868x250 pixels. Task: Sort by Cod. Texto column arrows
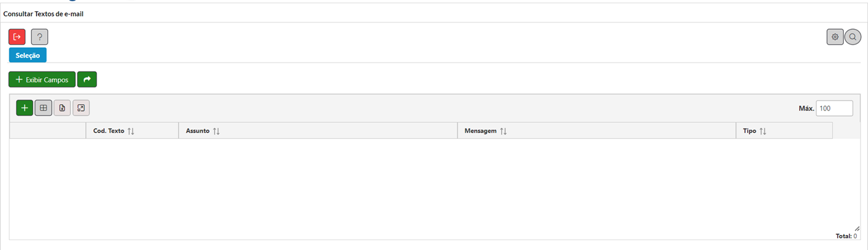tap(131, 132)
